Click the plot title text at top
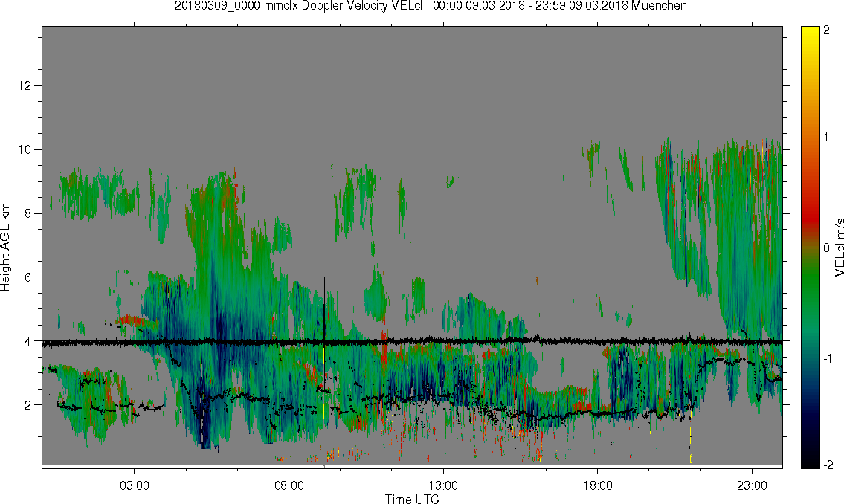Screen dimensions: 844x504 [431, 6]
